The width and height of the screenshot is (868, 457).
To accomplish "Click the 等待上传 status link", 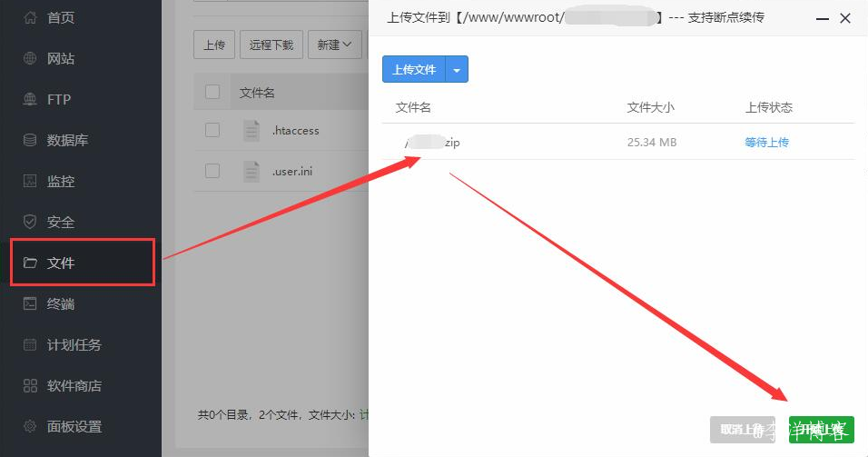I will coord(766,143).
